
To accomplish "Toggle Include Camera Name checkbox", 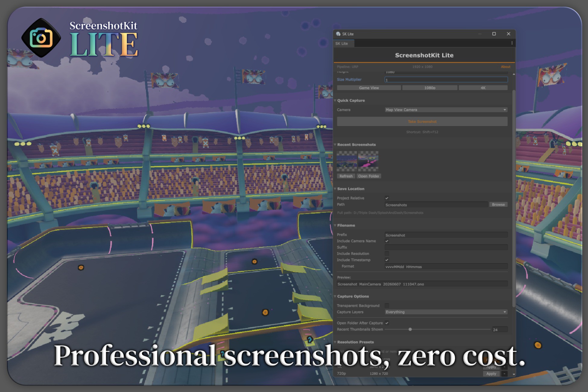I will (387, 241).
